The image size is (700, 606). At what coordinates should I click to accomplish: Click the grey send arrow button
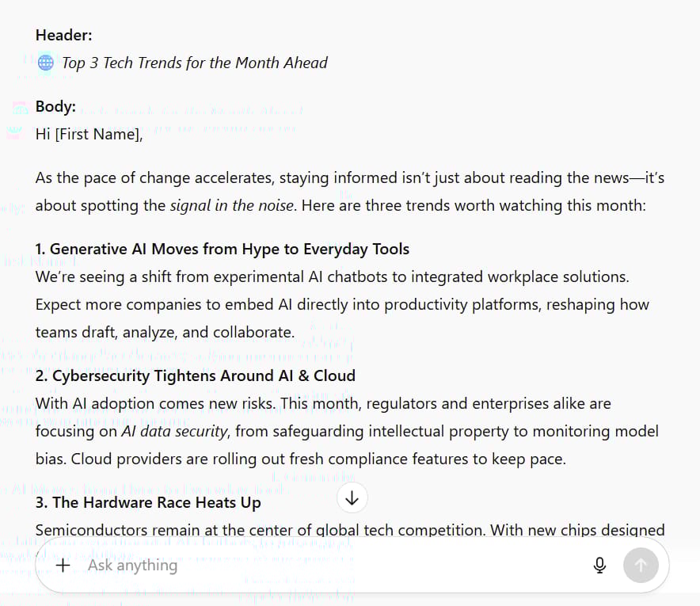click(641, 566)
